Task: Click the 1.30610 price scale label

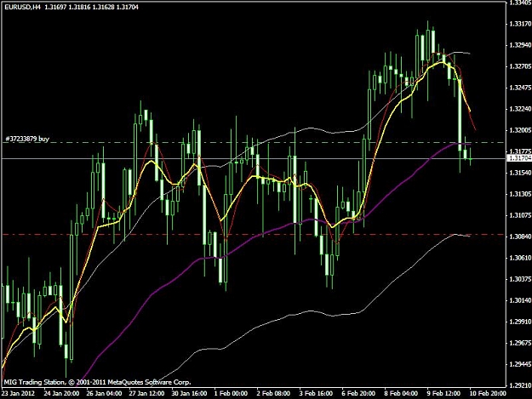Action: click(520, 258)
